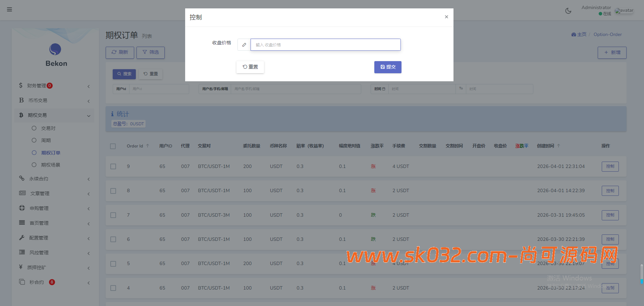Open the sidebar hamburger menu icon
Viewport: 644px width, 306px height.
[x=9, y=9]
